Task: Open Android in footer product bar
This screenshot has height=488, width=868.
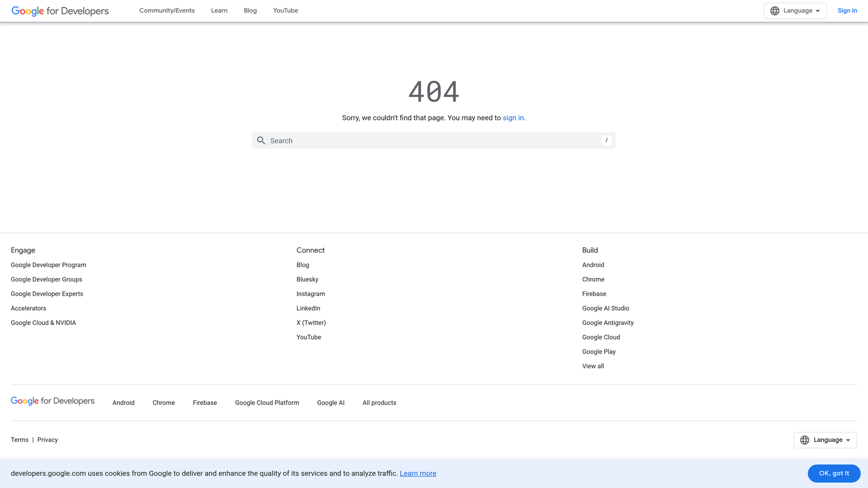Action: pos(124,403)
